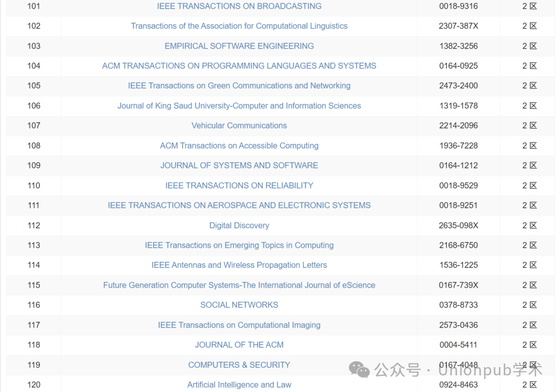Select ISSN 2573-0436 cell

(458, 325)
